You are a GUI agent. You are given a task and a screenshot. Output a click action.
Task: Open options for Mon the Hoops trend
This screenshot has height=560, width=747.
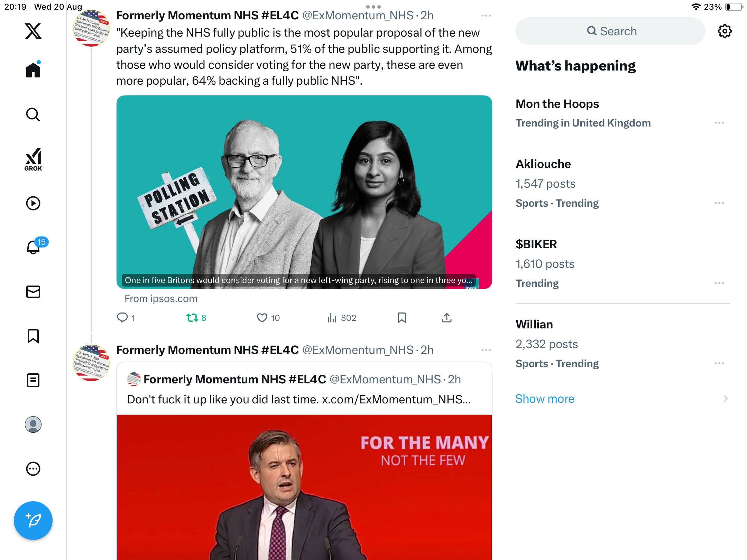(x=719, y=123)
